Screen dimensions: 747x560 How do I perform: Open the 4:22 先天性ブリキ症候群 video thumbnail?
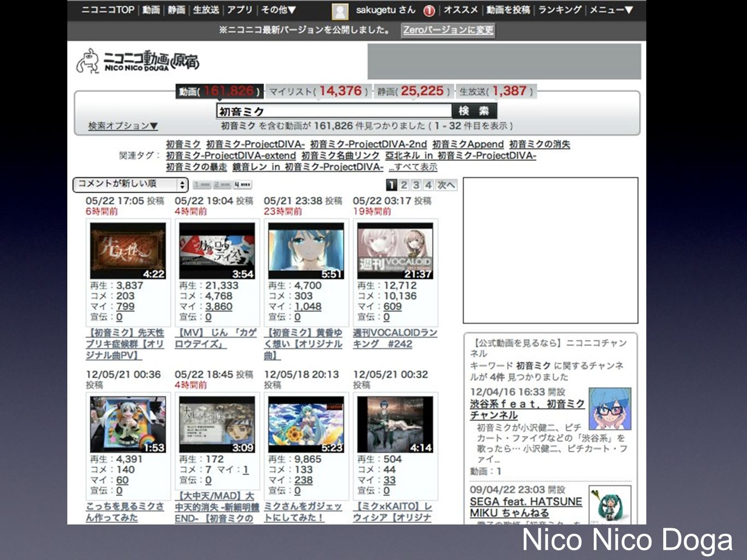[x=128, y=251]
